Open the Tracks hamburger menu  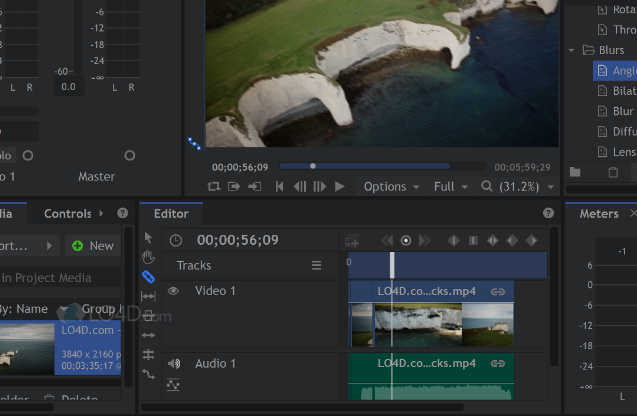pos(316,266)
